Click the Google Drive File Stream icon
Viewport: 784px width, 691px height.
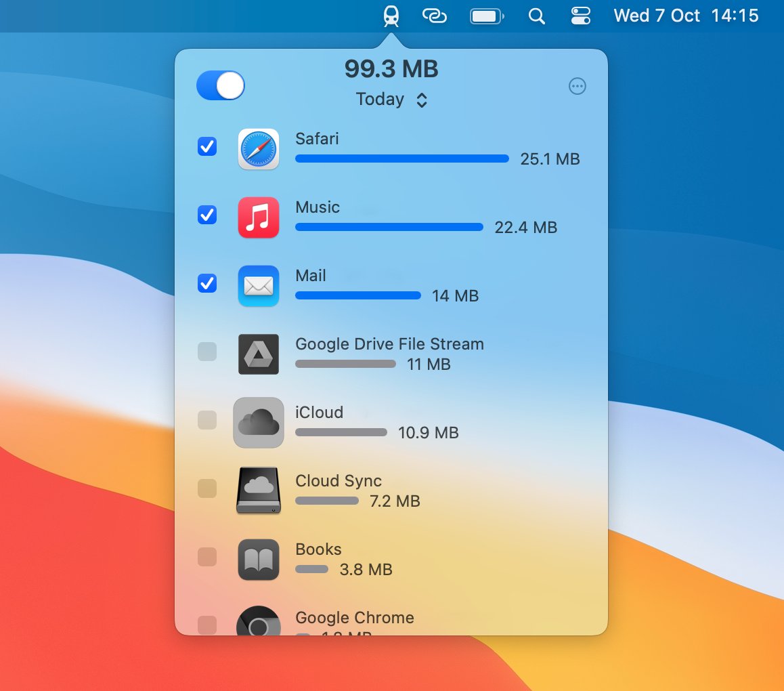coord(259,354)
